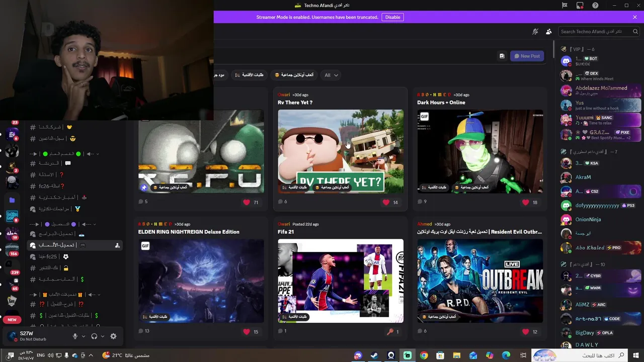Create a New Post
644x362 pixels.
pyautogui.click(x=527, y=56)
